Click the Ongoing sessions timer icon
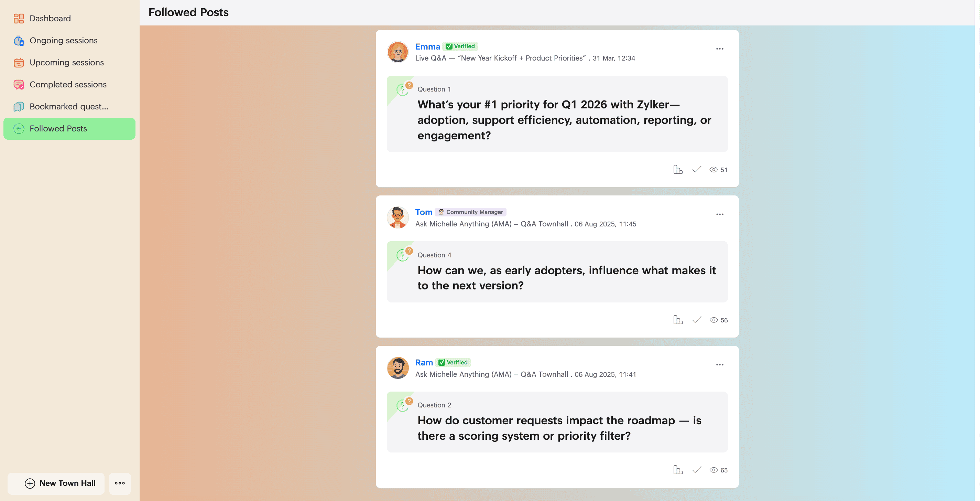 tap(19, 40)
